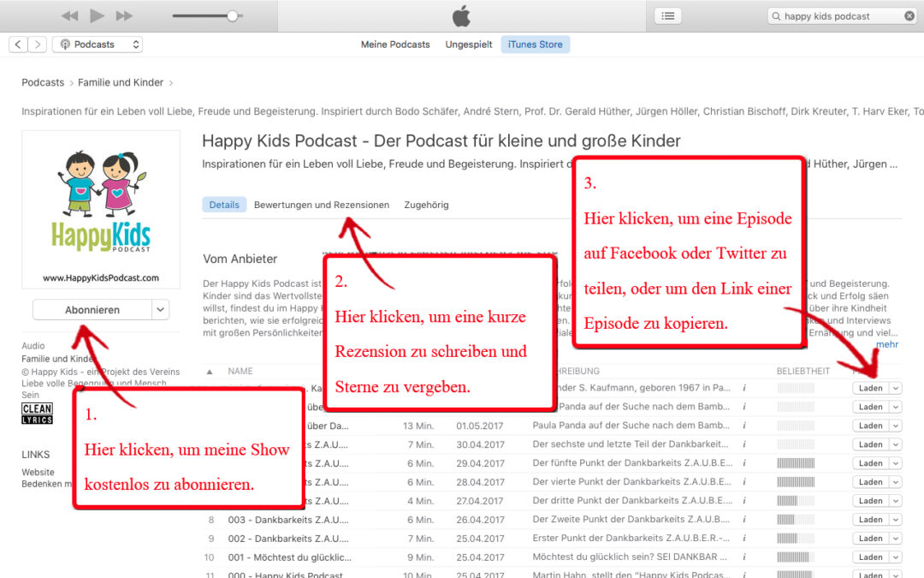Clear the search field with X icon
Image resolution: width=924 pixels, height=578 pixels.
[x=909, y=16]
